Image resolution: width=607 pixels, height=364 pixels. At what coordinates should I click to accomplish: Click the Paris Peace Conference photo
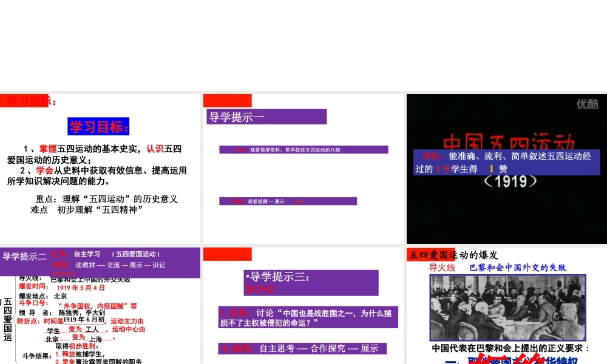coord(507,308)
